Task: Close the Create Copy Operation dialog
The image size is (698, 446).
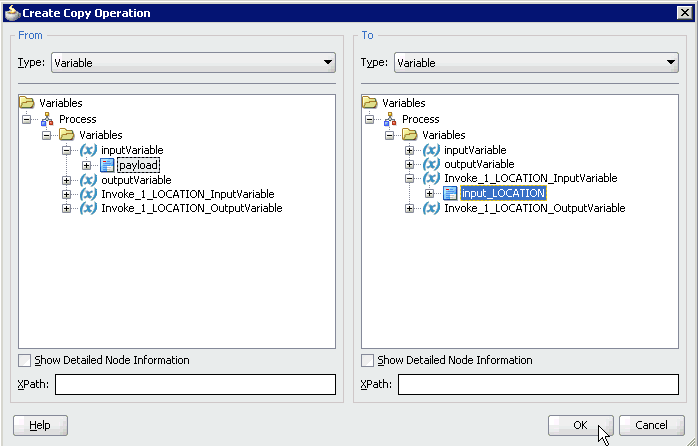Action: pos(685,12)
